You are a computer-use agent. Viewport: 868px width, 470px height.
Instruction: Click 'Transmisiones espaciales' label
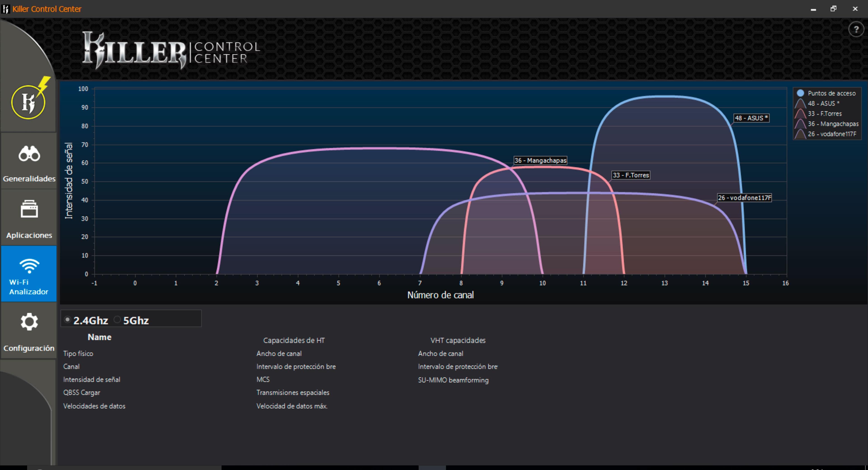coord(293,392)
